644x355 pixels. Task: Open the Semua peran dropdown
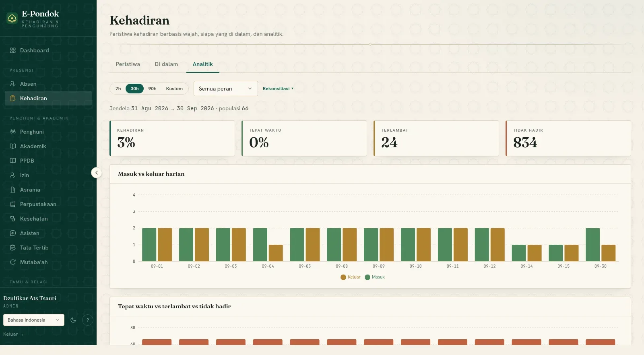[x=226, y=89]
